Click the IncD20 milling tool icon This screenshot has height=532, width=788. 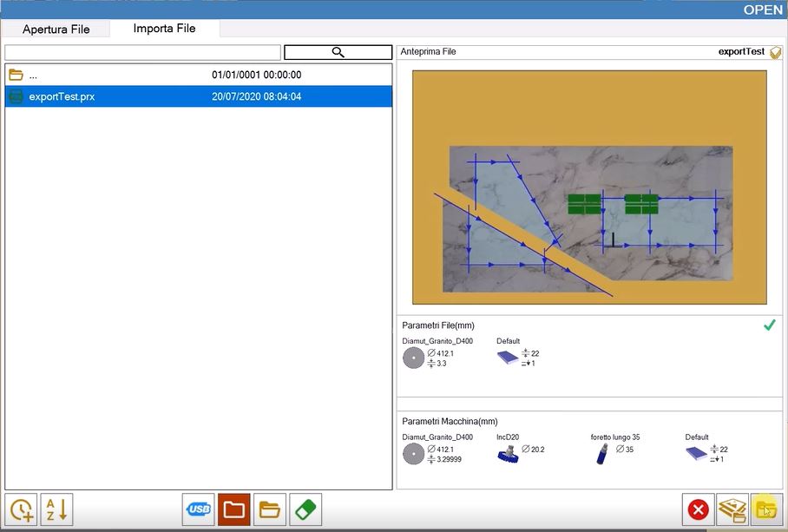(508, 454)
